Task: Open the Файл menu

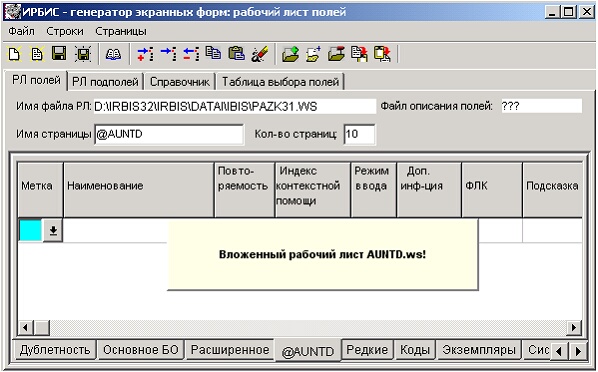Action: (21, 31)
